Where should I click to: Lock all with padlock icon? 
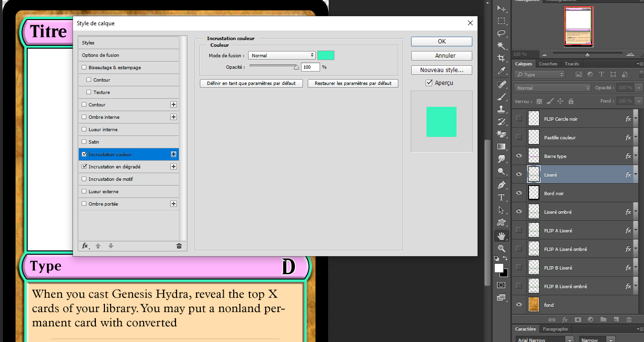click(x=571, y=101)
